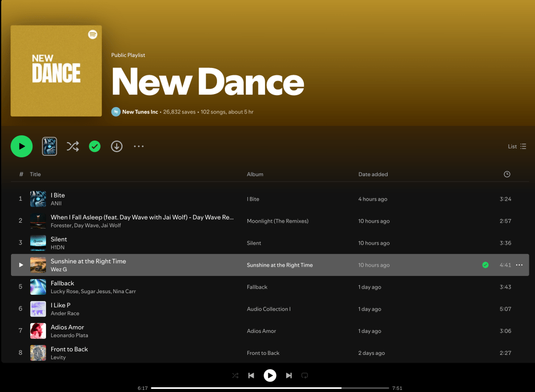Click When I Fall Asleep artwork thumbnail
The width and height of the screenshot is (535, 392).
click(x=38, y=221)
